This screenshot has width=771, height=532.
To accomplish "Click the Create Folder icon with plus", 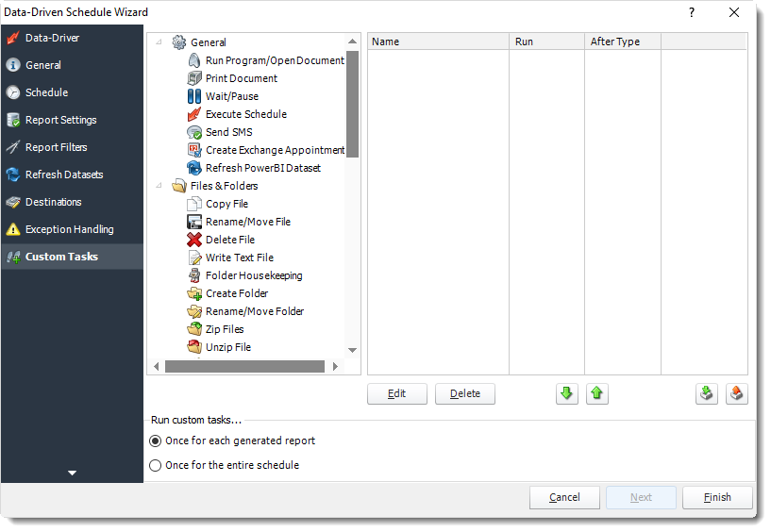I will 194,293.
